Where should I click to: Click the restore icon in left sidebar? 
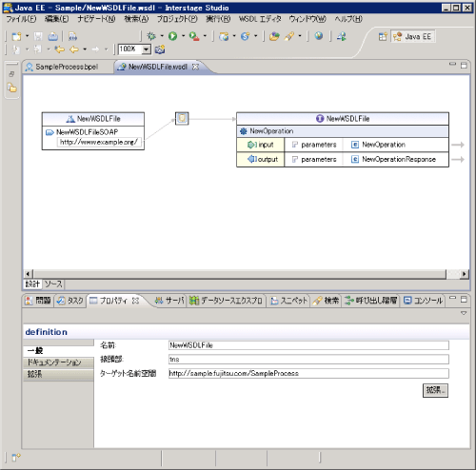click(11, 74)
